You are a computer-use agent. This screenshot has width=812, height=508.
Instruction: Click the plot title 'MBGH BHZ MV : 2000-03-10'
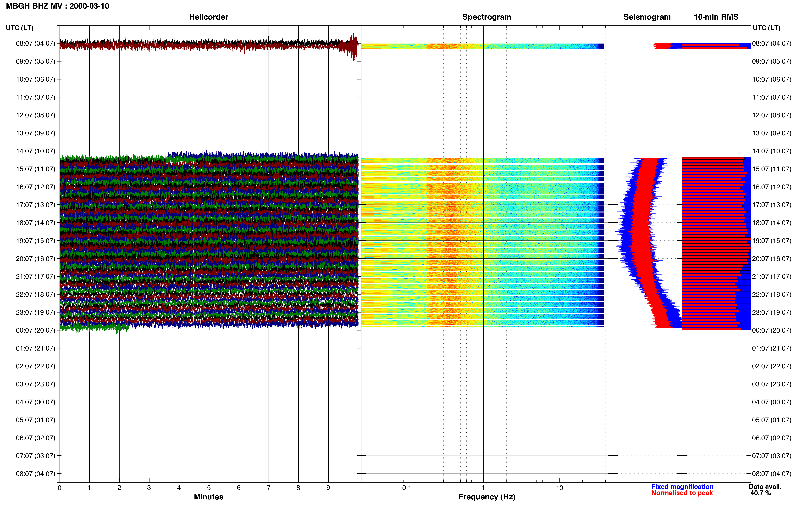57,6
